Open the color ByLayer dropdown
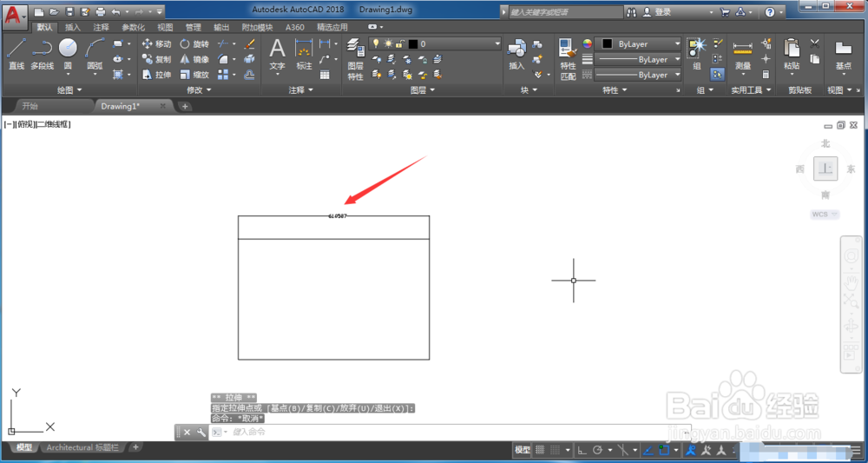868x463 pixels. click(638, 43)
